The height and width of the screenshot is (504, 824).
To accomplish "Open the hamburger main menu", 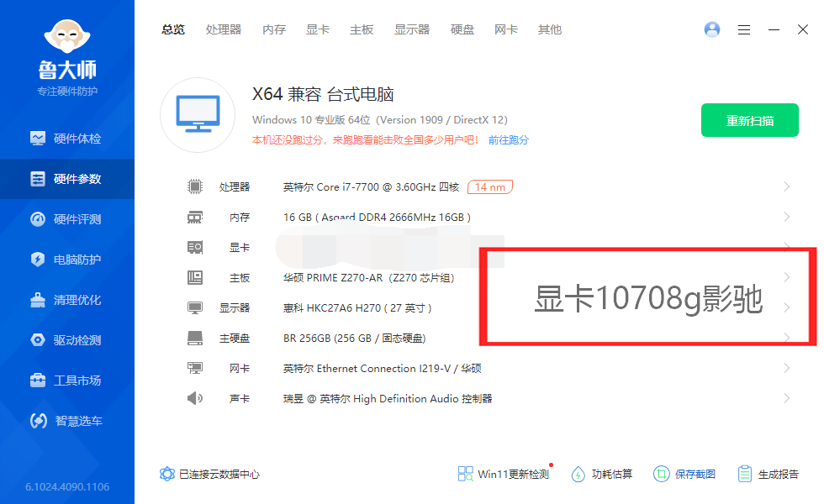I will click(x=743, y=30).
